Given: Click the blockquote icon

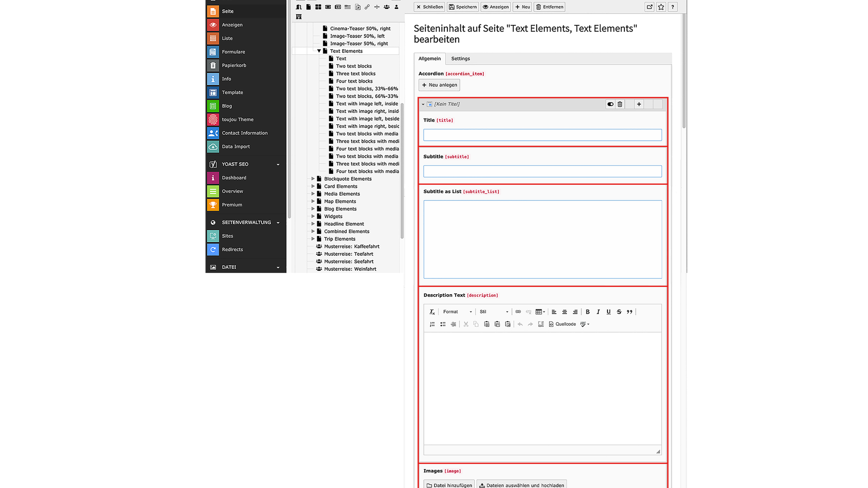Looking at the screenshot, I should 630,312.
